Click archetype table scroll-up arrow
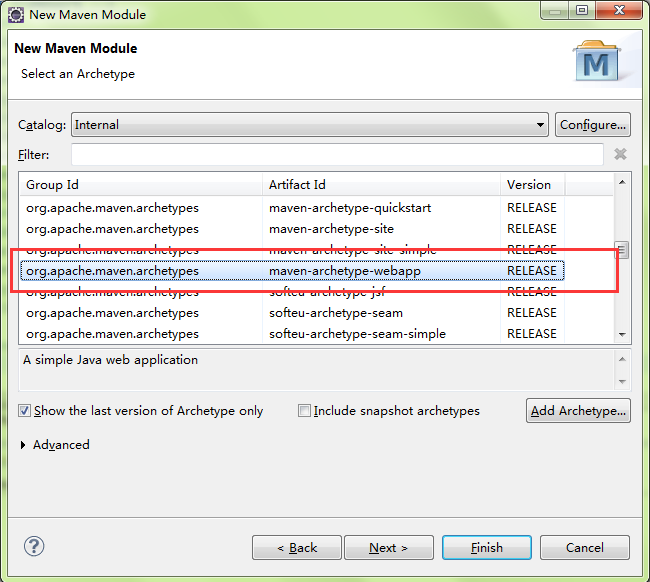 tap(622, 182)
